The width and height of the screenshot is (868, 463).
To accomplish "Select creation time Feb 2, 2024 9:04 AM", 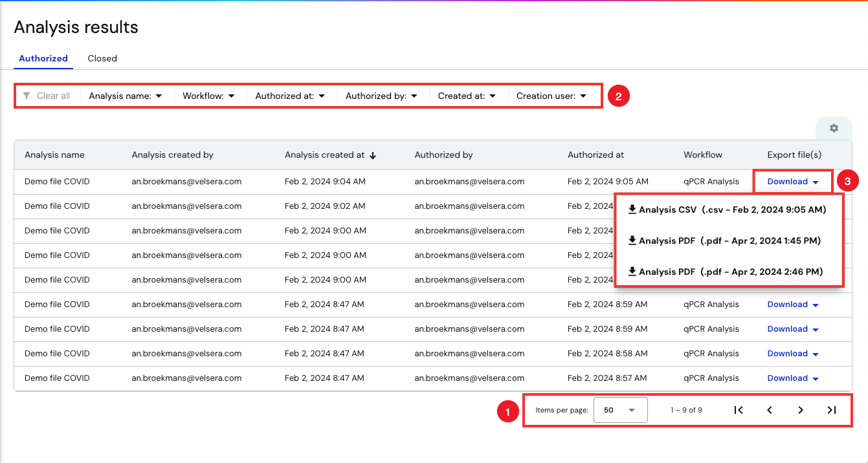I will click(325, 182).
